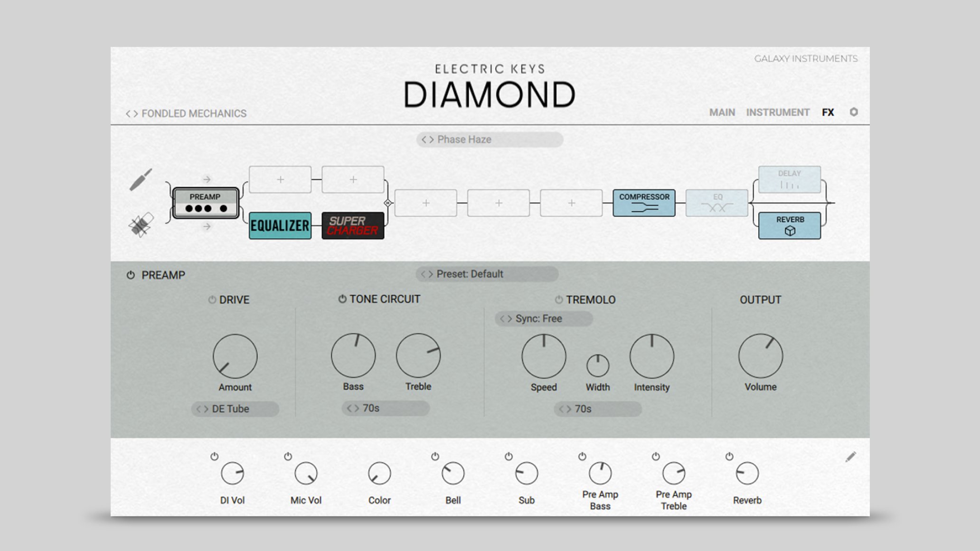
Task: Click the pencil edit icon at bottom right
Action: tap(852, 456)
